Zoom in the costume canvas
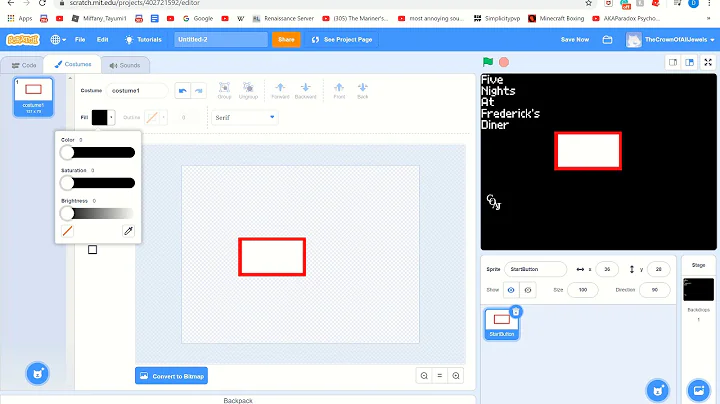720x404 pixels. pos(456,376)
